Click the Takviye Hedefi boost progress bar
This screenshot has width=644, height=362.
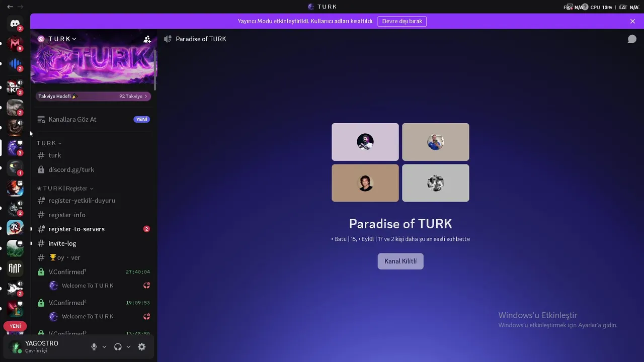(93, 97)
